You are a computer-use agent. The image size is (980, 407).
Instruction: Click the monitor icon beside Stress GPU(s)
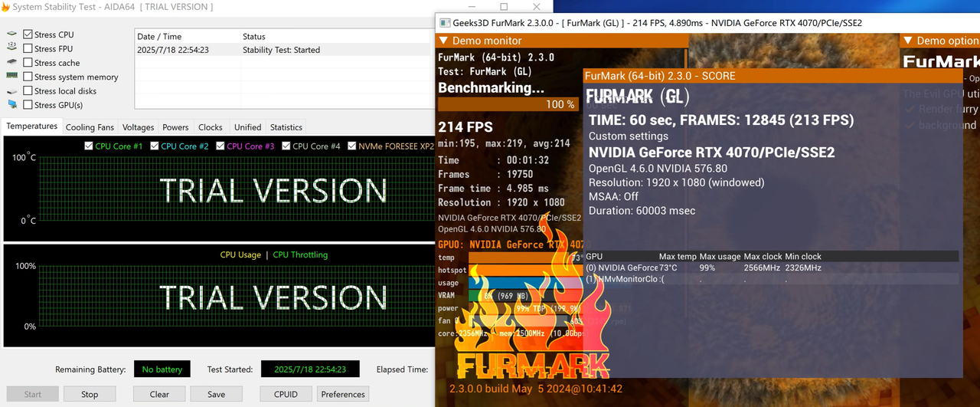(x=11, y=104)
